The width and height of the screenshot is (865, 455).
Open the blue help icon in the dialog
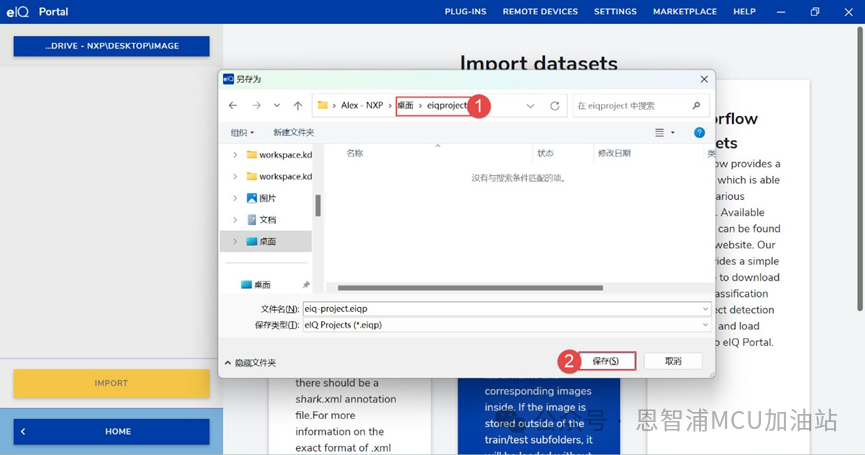(x=699, y=132)
